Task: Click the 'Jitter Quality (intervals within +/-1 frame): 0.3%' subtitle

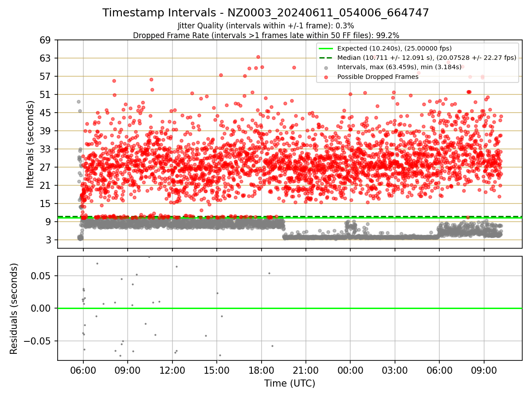Action: click(x=266, y=26)
